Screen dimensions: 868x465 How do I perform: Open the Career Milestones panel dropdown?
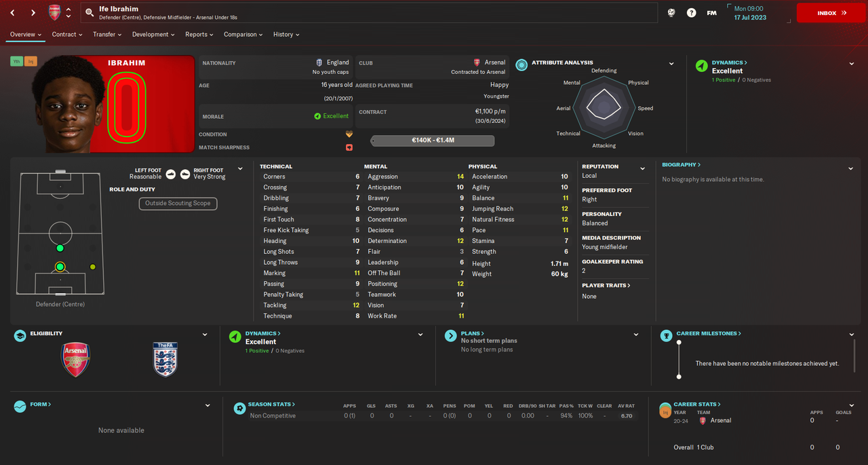coord(852,335)
